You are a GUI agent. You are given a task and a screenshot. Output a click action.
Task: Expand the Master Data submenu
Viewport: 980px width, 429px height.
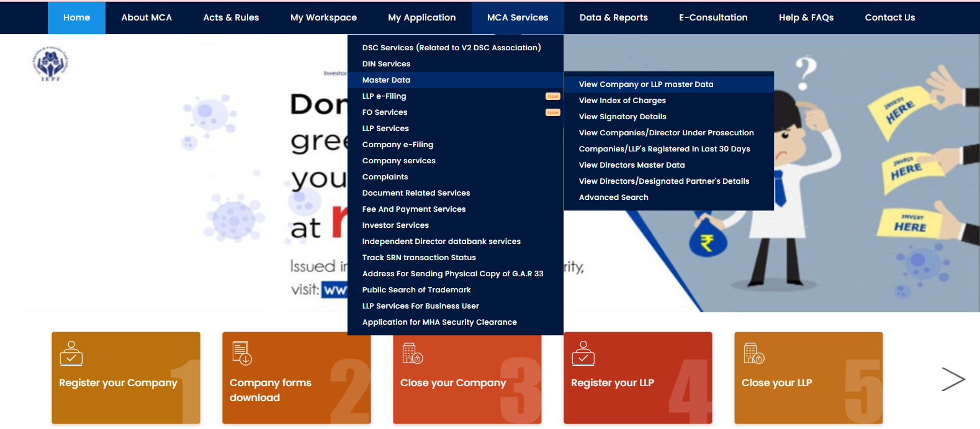386,80
